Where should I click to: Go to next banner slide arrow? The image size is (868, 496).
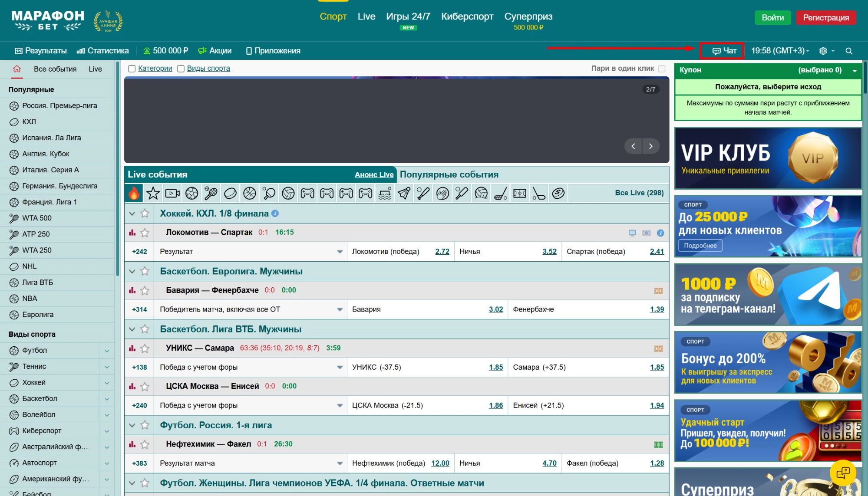pos(650,146)
